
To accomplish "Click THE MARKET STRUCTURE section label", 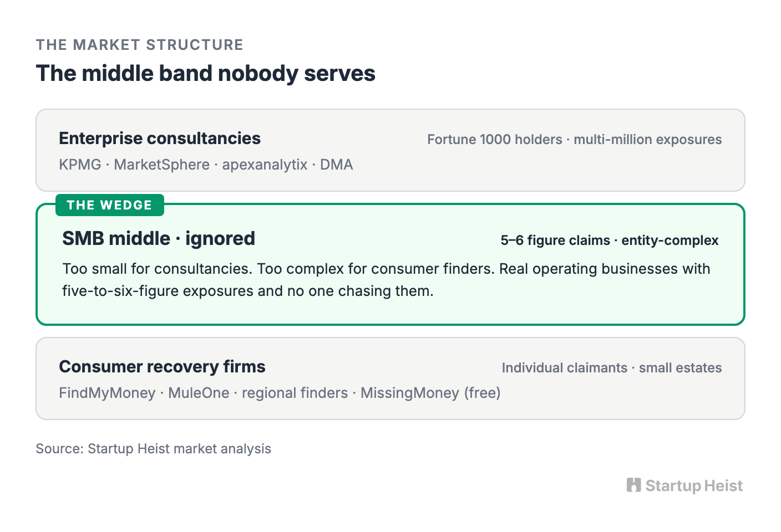I will [x=140, y=45].
